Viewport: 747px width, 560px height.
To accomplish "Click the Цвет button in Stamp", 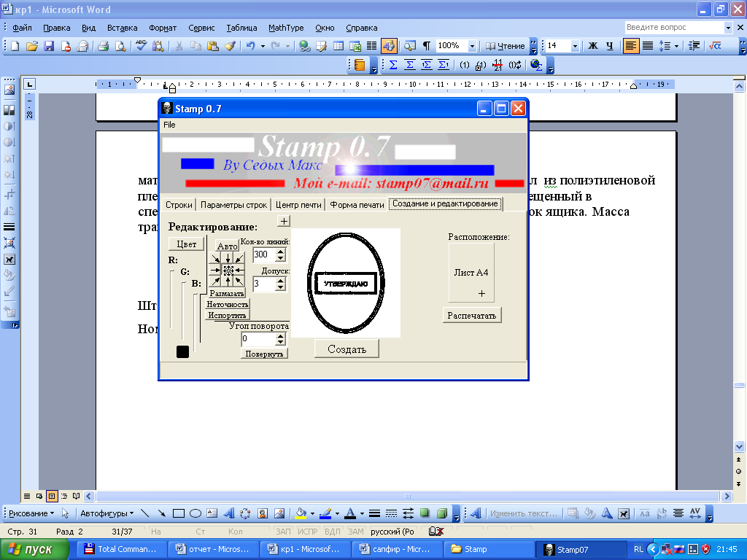I will 186,244.
